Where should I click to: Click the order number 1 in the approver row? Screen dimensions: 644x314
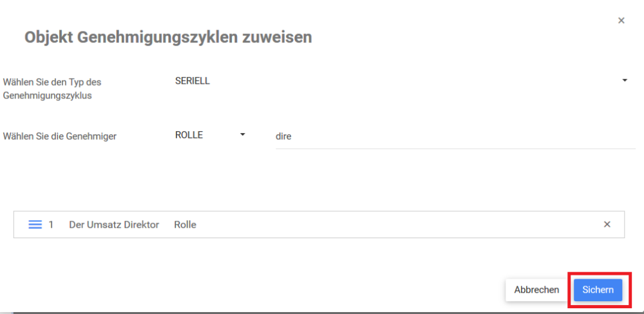[51, 225]
